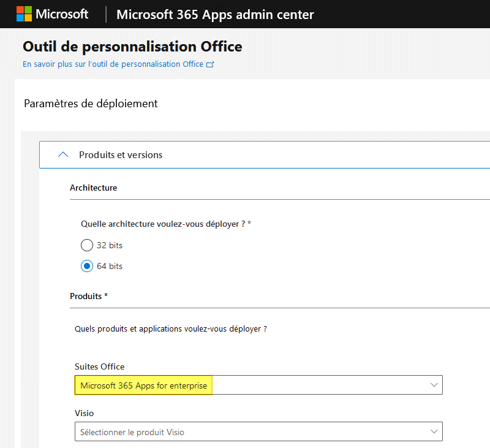Collapse the Produits et versions section
Image resolution: width=490 pixels, height=448 pixels.
[121, 155]
